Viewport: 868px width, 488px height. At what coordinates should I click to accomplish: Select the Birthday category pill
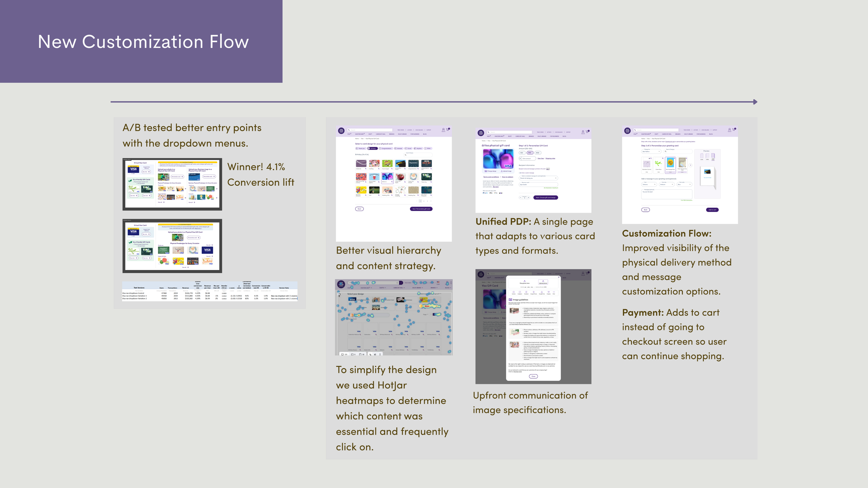click(x=372, y=148)
